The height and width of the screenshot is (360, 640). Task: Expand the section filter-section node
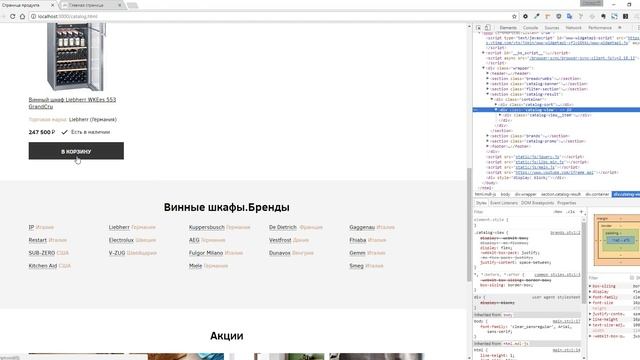click(x=488, y=89)
